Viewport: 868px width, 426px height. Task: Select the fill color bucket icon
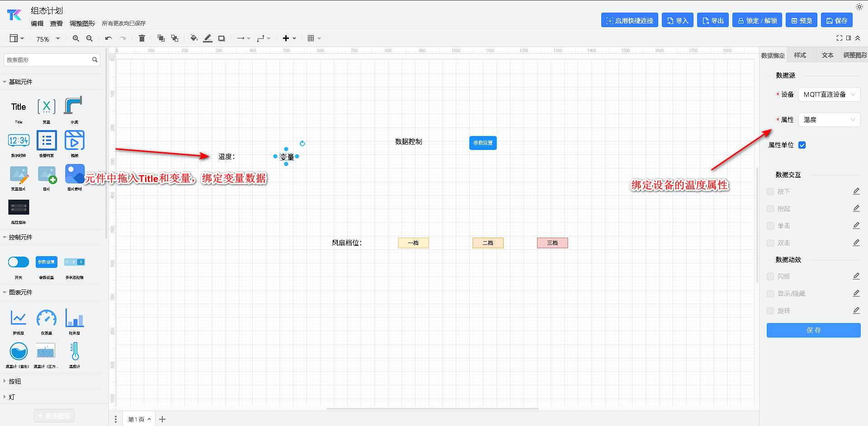[x=193, y=38]
